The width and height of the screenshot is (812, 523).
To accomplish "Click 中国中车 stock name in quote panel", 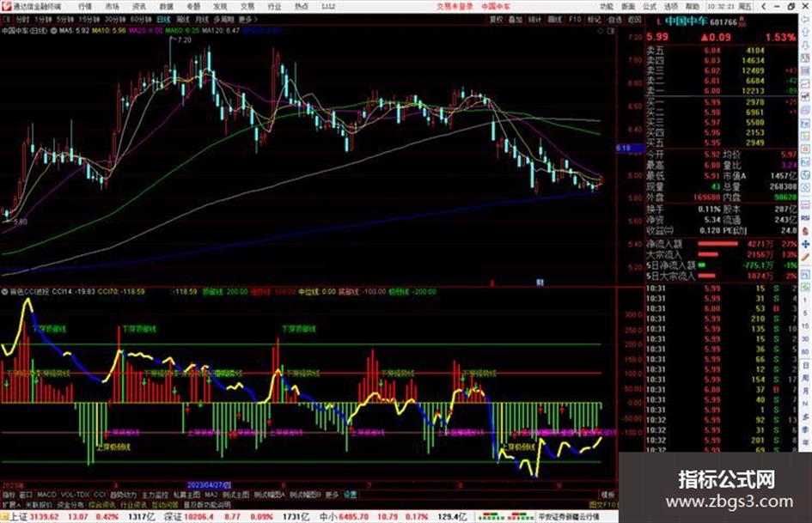I will click(686, 21).
